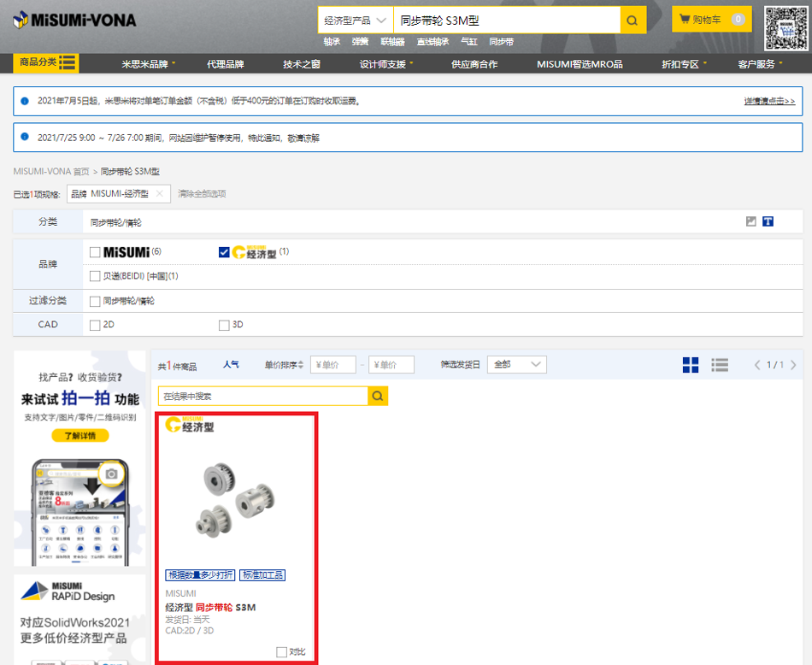
Task: Open the 筛选发货日 全部 dropdown
Action: click(x=517, y=365)
